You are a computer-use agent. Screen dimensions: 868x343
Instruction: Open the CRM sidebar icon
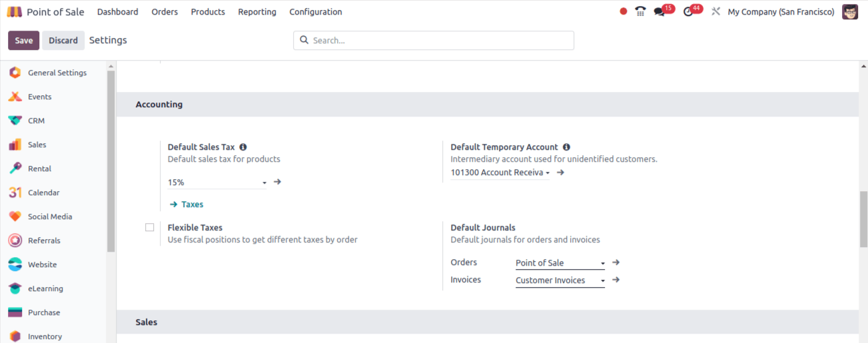coord(15,121)
